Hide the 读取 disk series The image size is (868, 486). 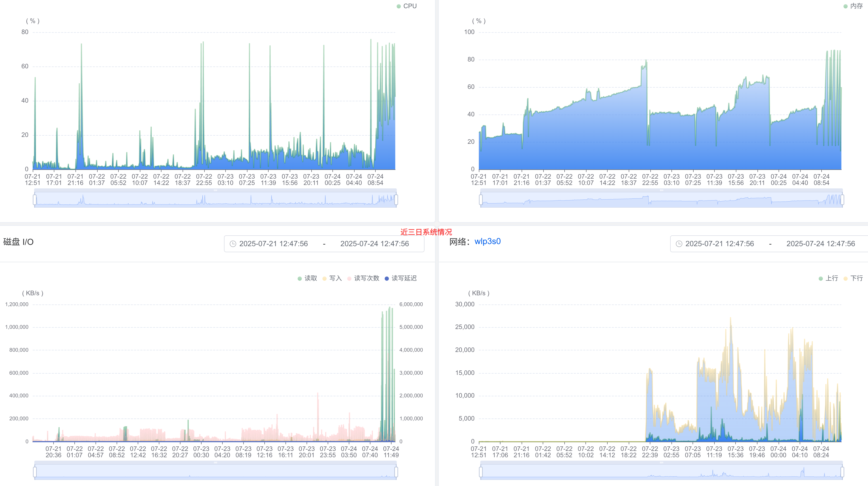click(x=307, y=278)
